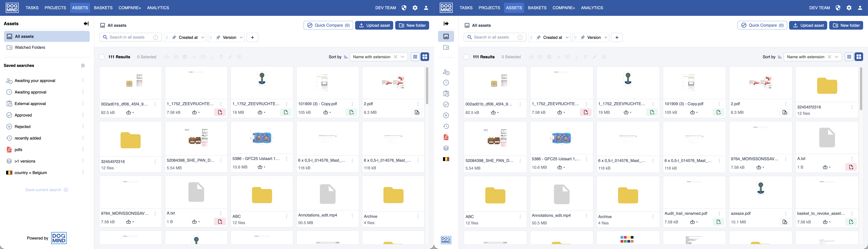This screenshot has height=249, width=868.
Task: Right window: expand the collapsed sidebar
Action: click(446, 24)
